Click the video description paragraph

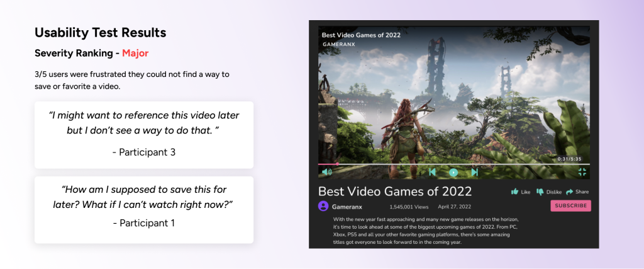tap(425, 231)
